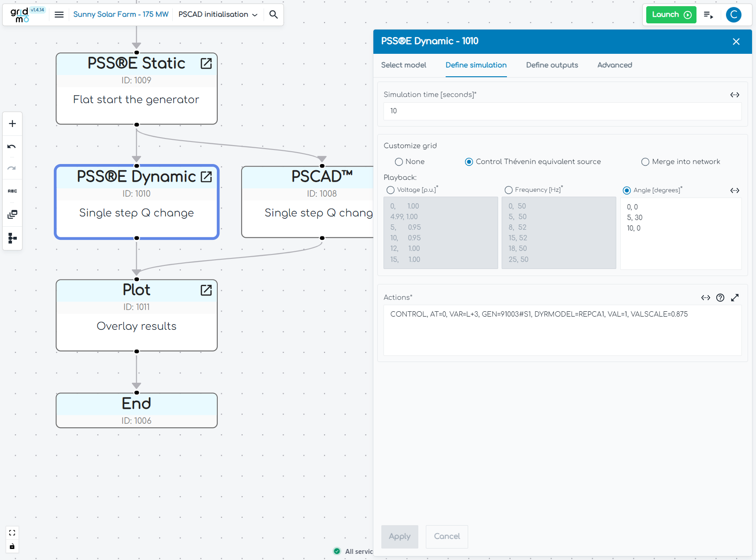756x560 pixels.
Task: Set grid customization to None
Action: [x=398, y=161]
